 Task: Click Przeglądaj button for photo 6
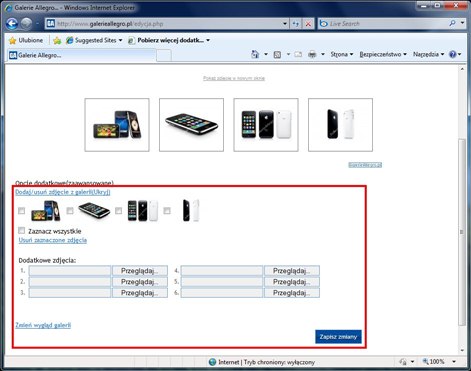pyautogui.click(x=292, y=293)
